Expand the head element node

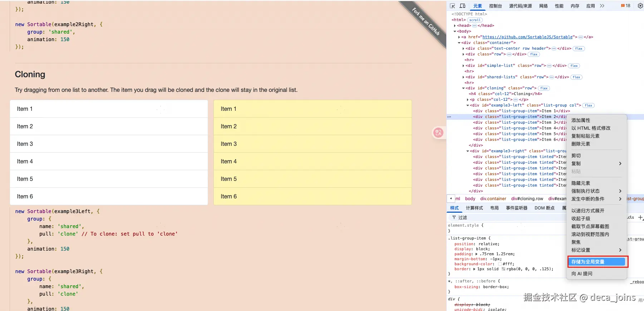coord(455,26)
